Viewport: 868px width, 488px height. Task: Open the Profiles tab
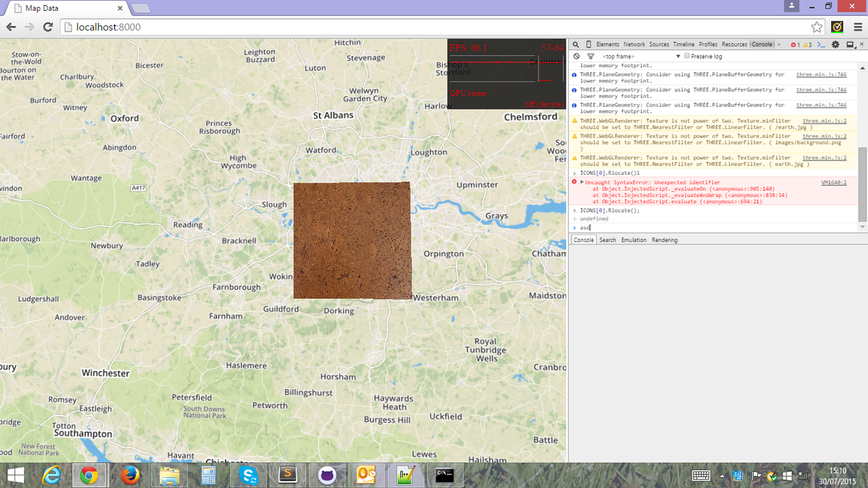coord(708,45)
